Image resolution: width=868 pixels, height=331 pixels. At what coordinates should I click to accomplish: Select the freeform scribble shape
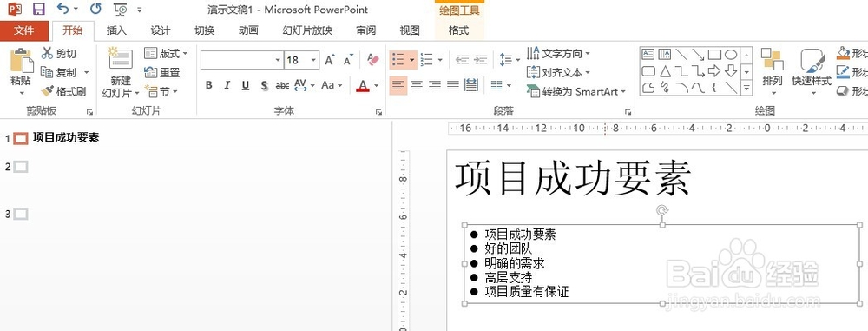[665, 88]
